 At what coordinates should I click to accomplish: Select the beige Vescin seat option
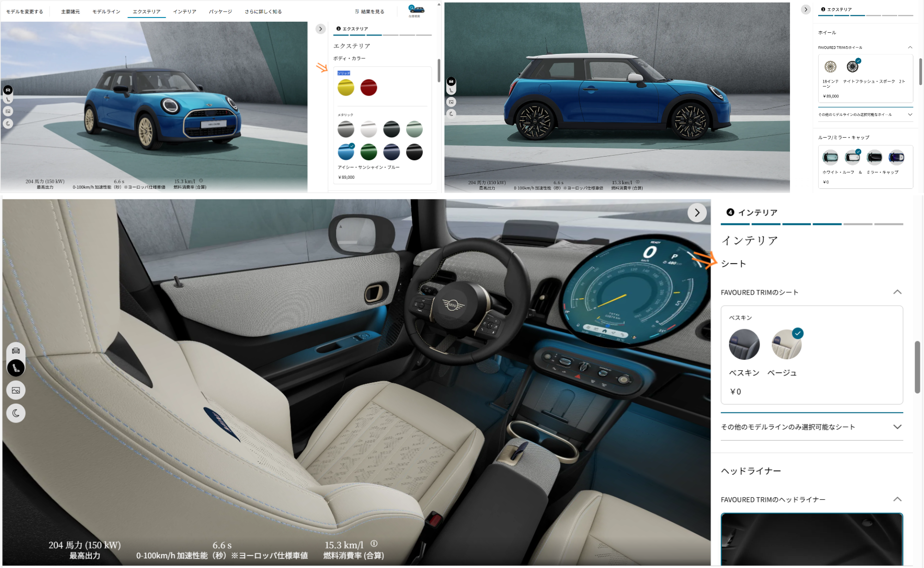pyautogui.click(x=786, y=344)
